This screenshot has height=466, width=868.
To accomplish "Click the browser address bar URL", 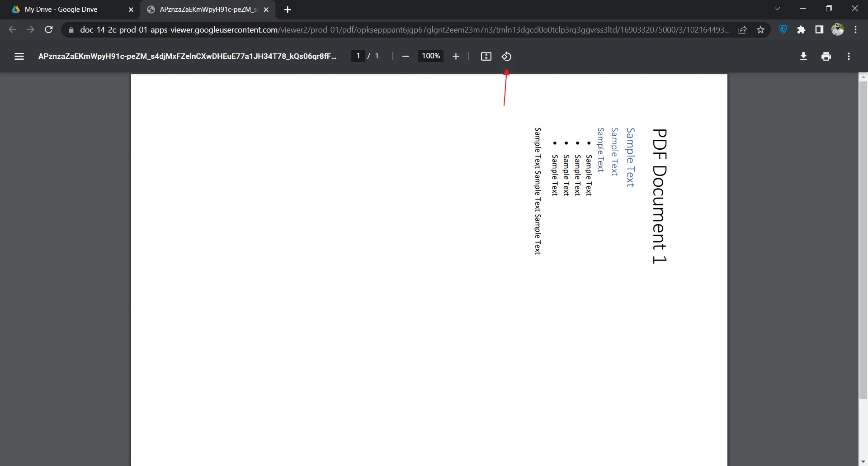I will tap(405, 30).
